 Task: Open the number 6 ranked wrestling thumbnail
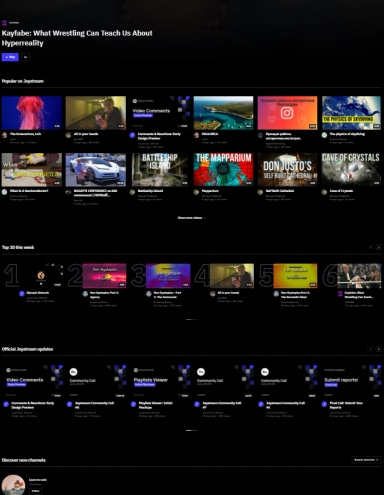pos(359,276)
